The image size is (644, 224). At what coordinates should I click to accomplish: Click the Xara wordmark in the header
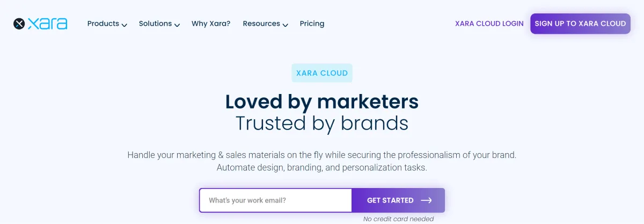(47, 24)
